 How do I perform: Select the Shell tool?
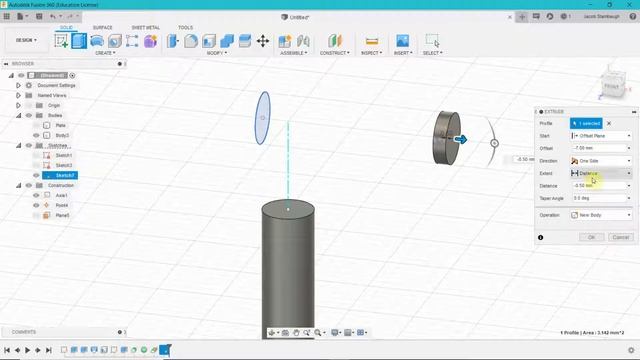point(209,41)
